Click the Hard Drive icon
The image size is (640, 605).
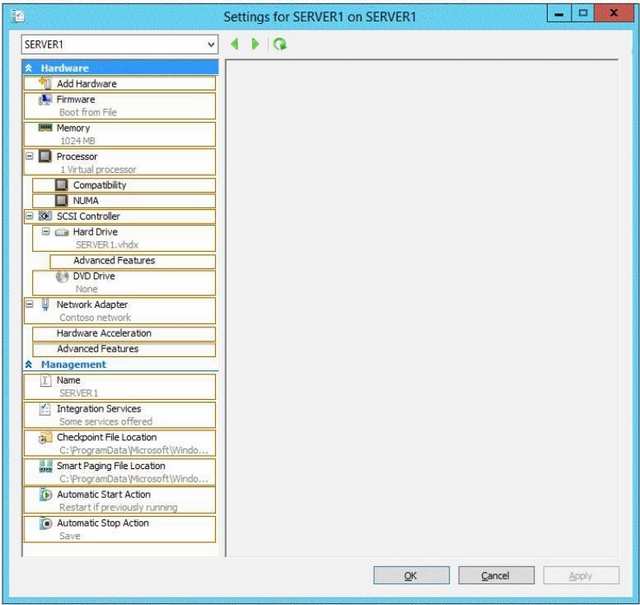click(62, 232)
